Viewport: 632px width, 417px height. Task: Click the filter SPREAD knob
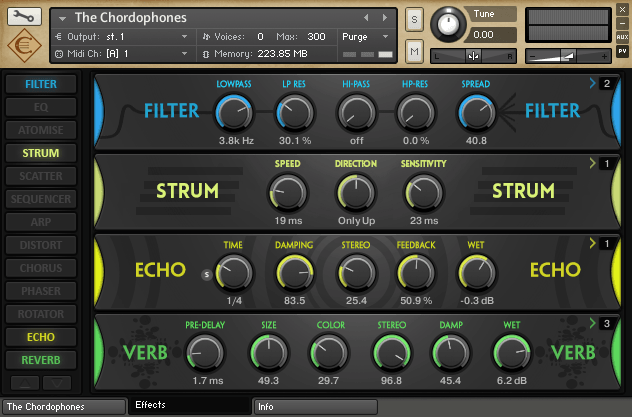tap(476, 113)
